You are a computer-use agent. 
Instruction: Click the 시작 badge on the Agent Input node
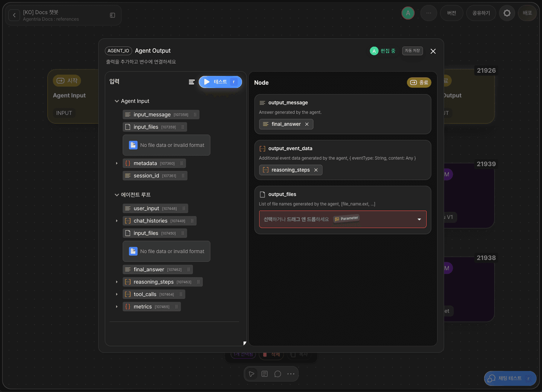coord(67,81)
